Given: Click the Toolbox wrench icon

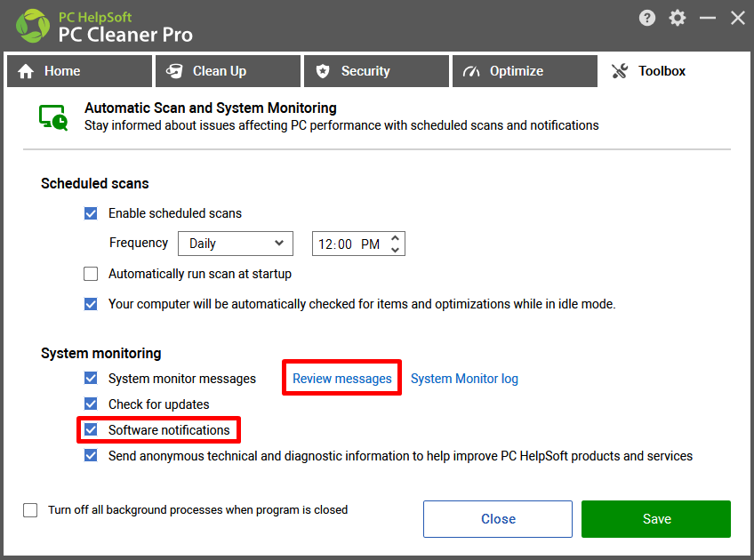Looking at the screenshot, I should click(x=620, y=71).
